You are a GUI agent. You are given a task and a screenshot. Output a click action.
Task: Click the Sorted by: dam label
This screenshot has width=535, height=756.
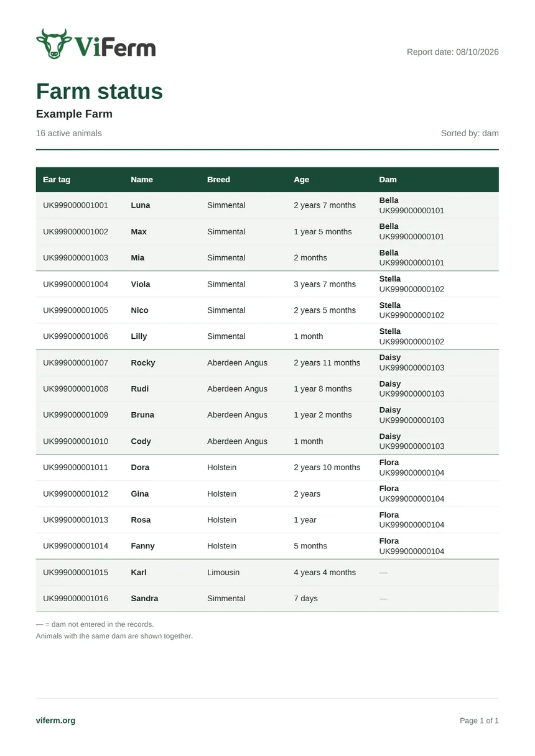[470, 133]
